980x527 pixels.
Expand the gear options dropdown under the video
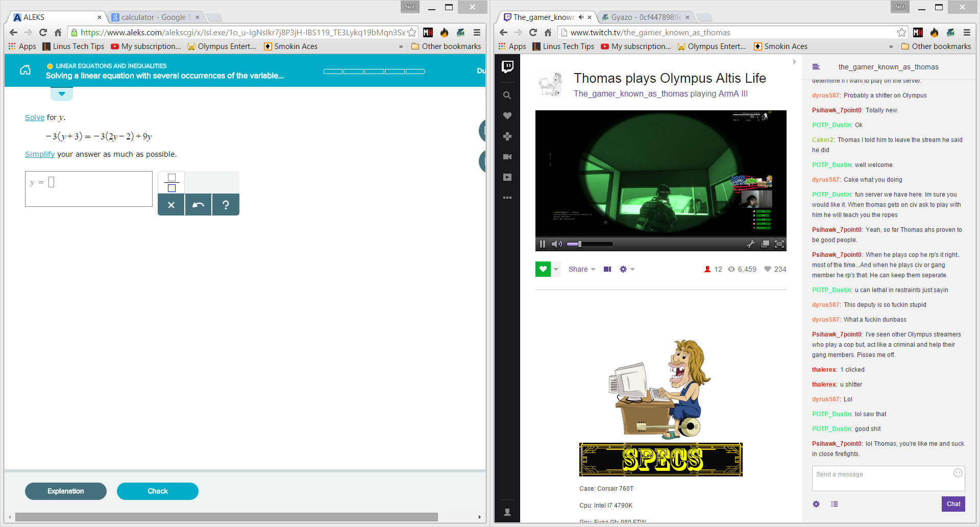click(627, 269)
